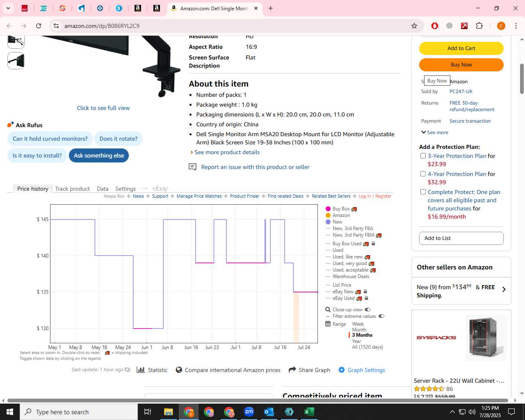The image size is (525, 420).
Task: Open a new browser tab
Action: (x=271, y=8)
